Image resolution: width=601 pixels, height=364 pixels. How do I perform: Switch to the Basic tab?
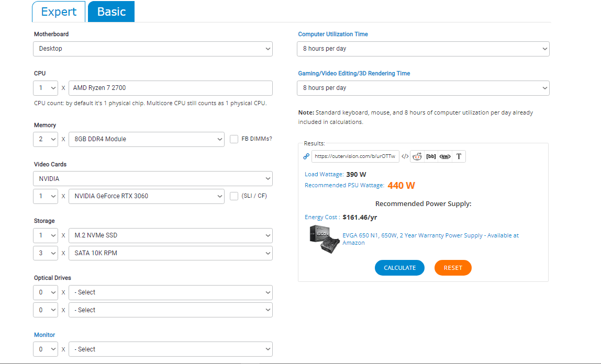111,12
